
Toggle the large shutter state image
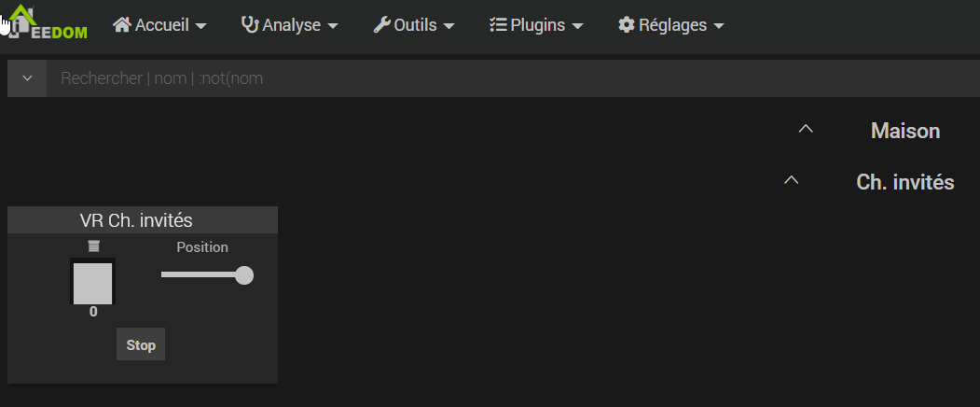(x=92, y=282)
